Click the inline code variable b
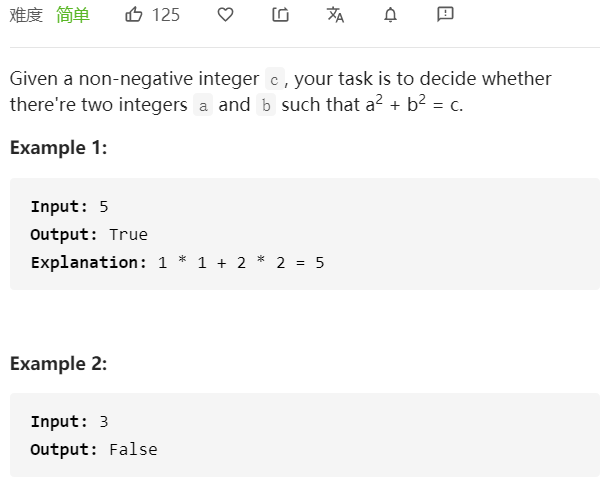 [266, 105]
